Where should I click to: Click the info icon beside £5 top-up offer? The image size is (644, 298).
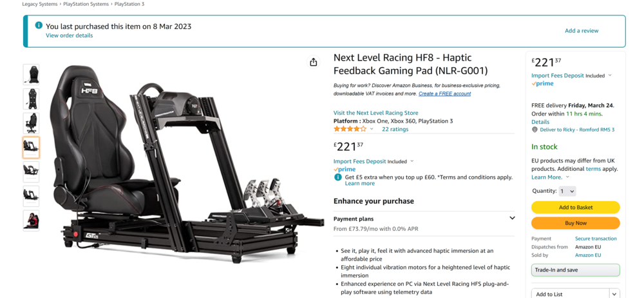tap(337, 177)
